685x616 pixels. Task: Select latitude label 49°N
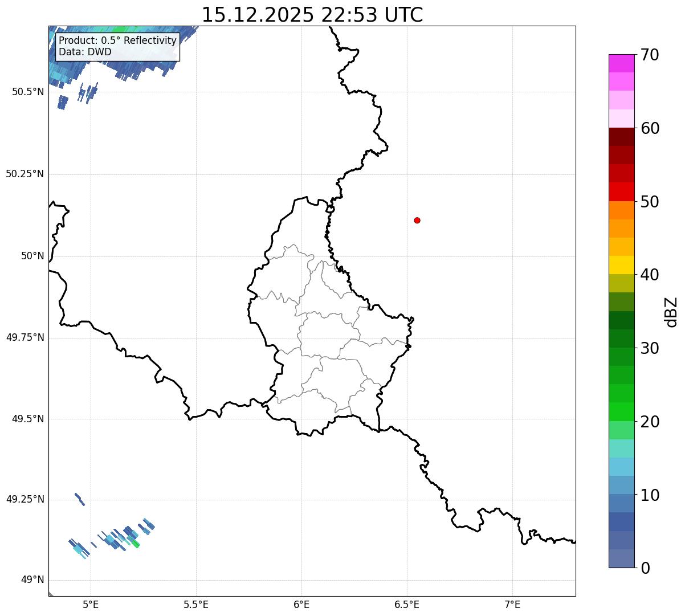32,580
